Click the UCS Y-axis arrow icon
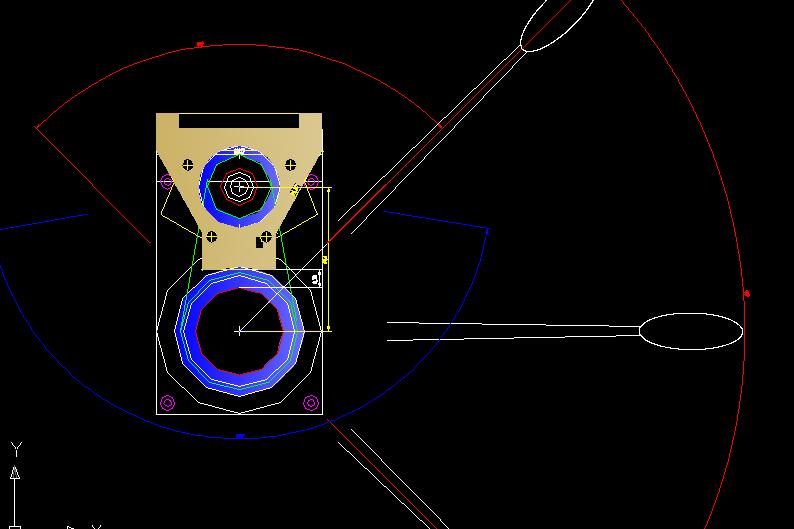 pos(15,472)
